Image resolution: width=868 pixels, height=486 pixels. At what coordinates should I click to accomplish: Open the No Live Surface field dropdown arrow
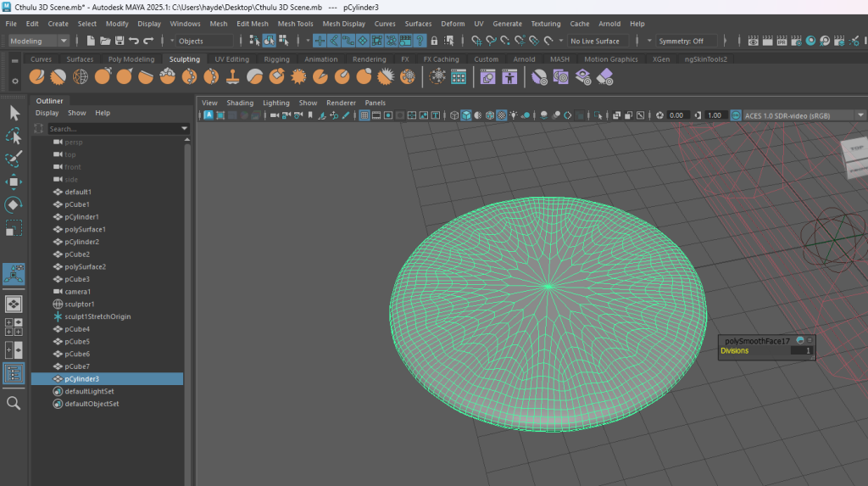point(561,41)
